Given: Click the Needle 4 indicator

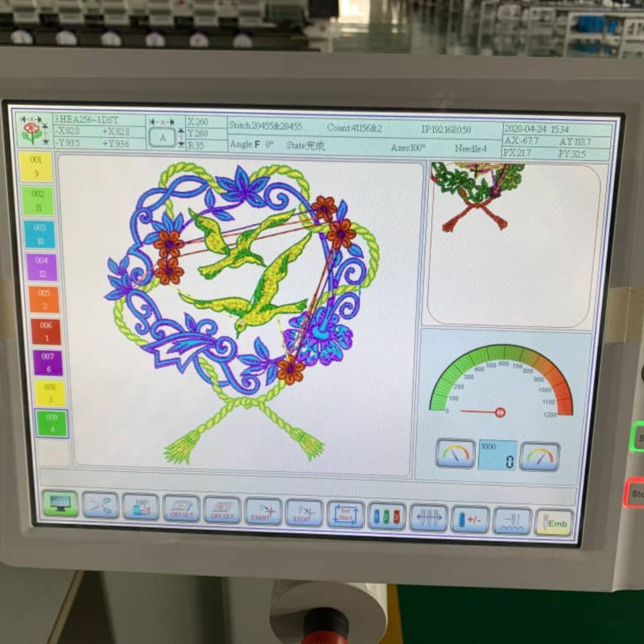Looking at the screenshot, I should [x=470, y=148].
